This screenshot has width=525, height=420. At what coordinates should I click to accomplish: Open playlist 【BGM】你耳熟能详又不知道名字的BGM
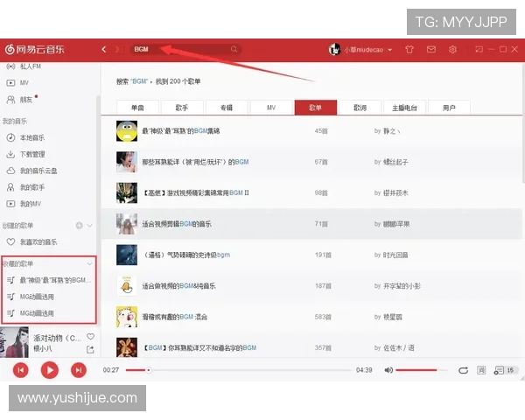point(199,348)
